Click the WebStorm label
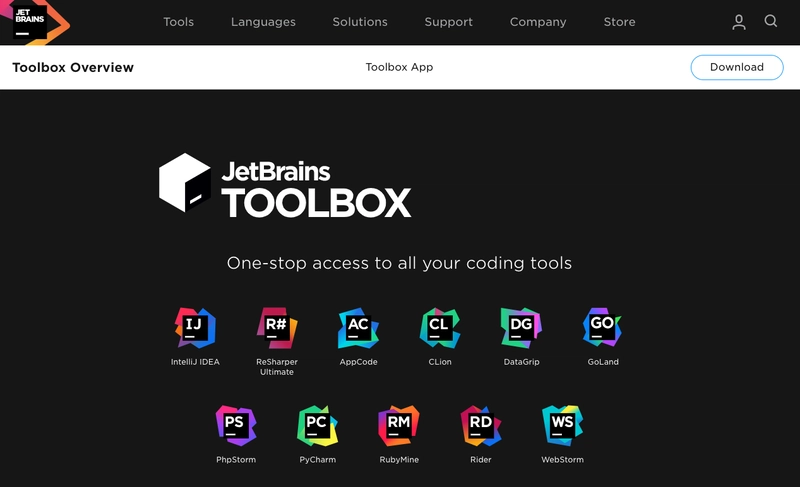Viewport: 800px width, 487px height. pyautogui.click(x=562, y=459)
